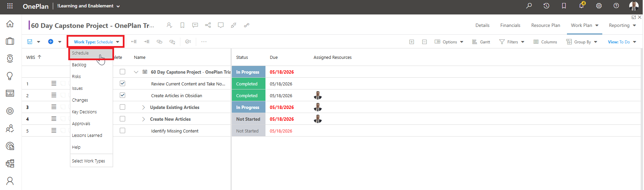Open the resources people sidebar icon

(x=10, y=128)
